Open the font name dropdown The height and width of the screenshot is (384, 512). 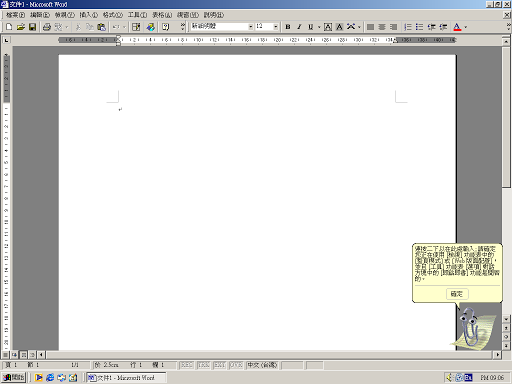point(251,27)
